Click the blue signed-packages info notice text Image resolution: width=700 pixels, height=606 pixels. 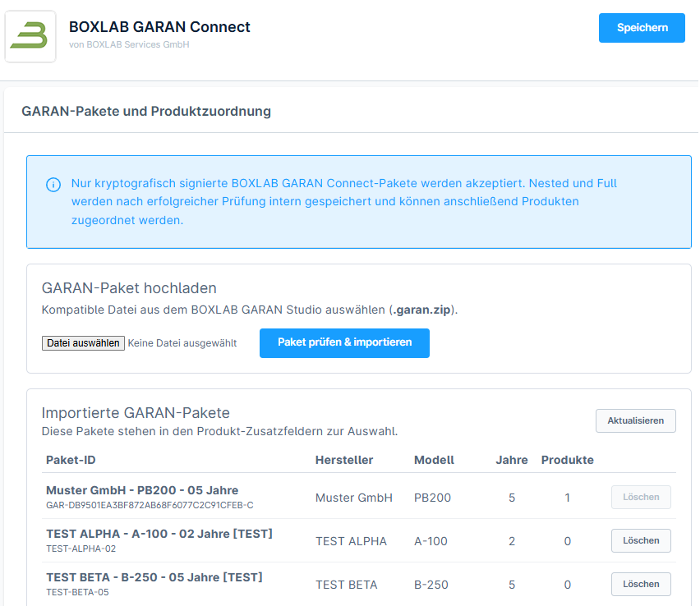pos(343,202)
